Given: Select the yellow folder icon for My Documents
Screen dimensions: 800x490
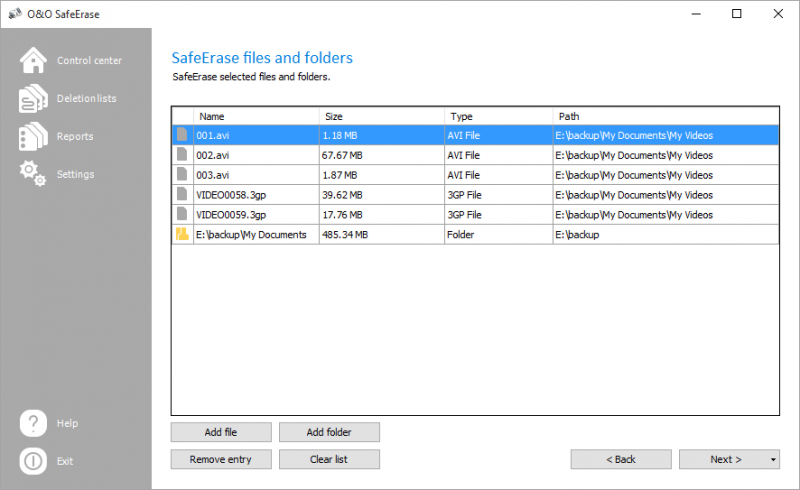Looking at the screenshot, I should coord(182,234).
